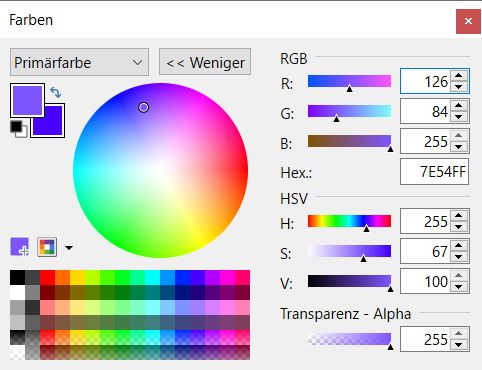Click the RGB section label
Image resolution: width=482 pixels, height=370 pixels.
[294, 59]
